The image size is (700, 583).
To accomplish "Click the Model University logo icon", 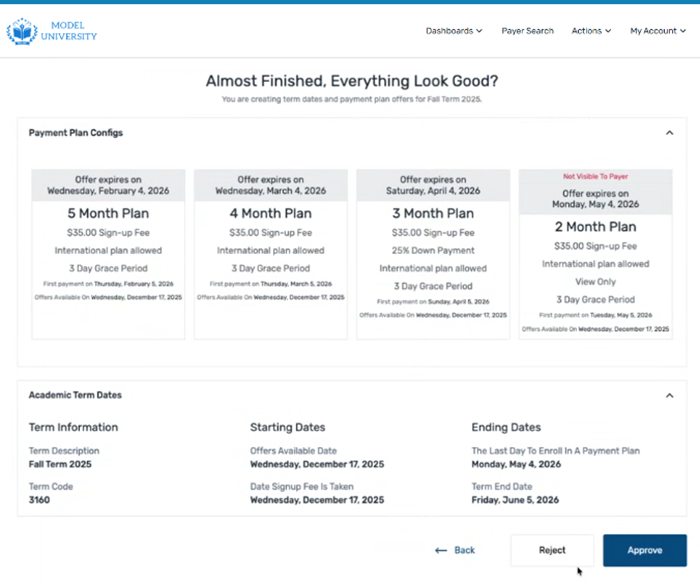I will pyautogui.click(x=22, y=32).
